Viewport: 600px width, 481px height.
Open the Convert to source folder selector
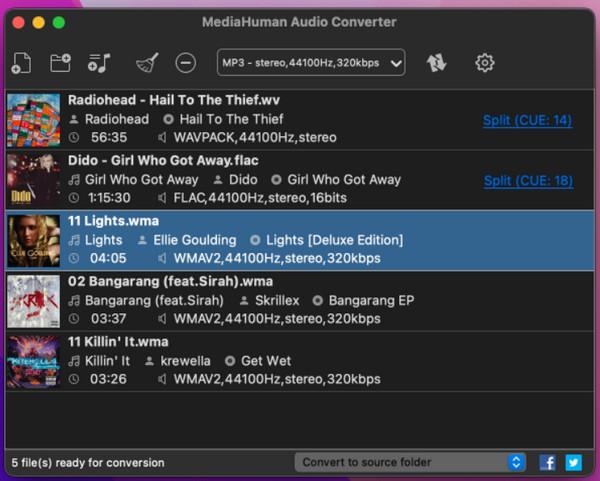pos(410,462)
